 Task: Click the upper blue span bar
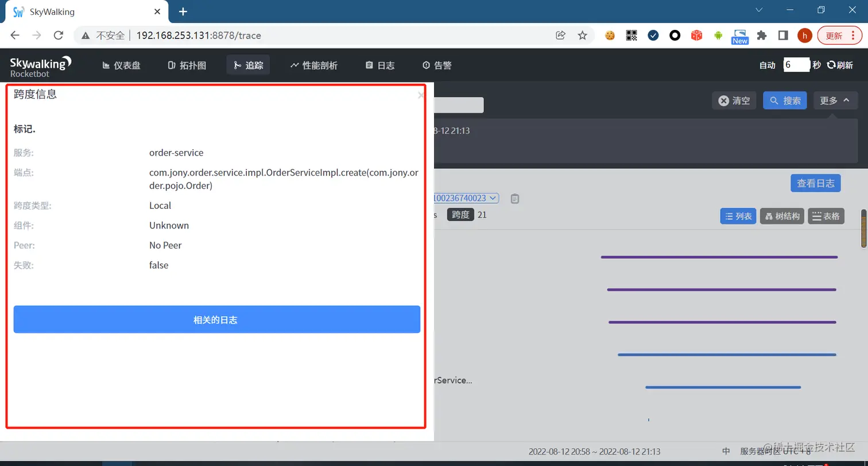[727, 355]
